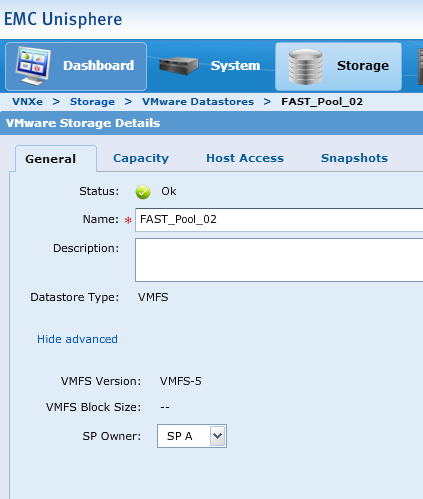423x499 pixels.
Task: Switch to the Capacity tab
Action: [x=141, y=158]
